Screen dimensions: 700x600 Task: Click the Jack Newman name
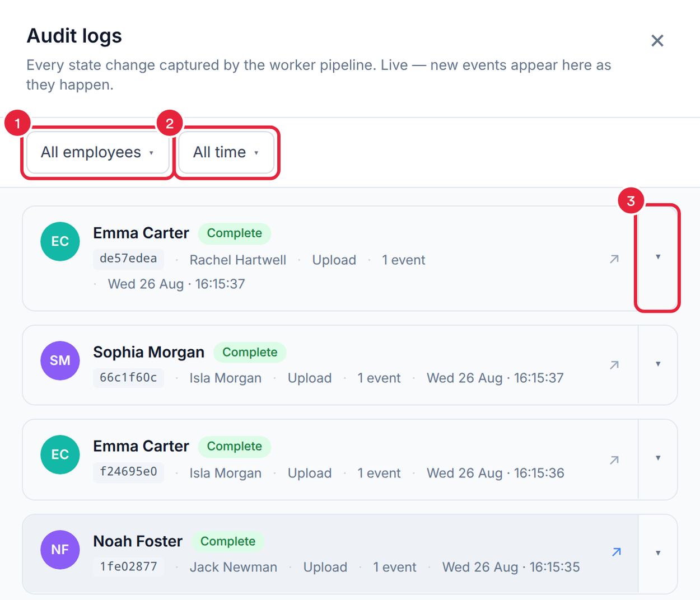click(234, 568)
